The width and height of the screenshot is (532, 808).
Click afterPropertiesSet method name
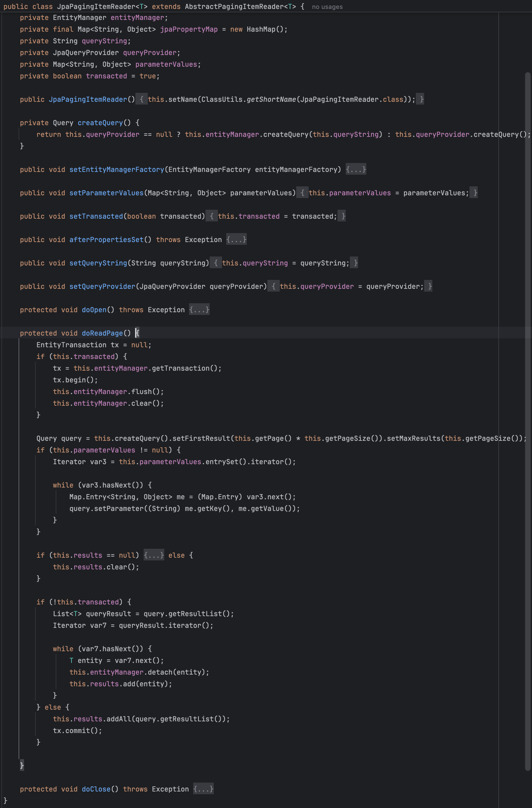pyautogui.click(x=107, y=240)
